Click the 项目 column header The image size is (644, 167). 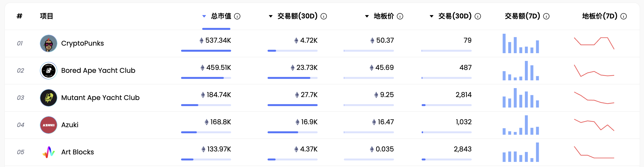[x=46, y=16]
